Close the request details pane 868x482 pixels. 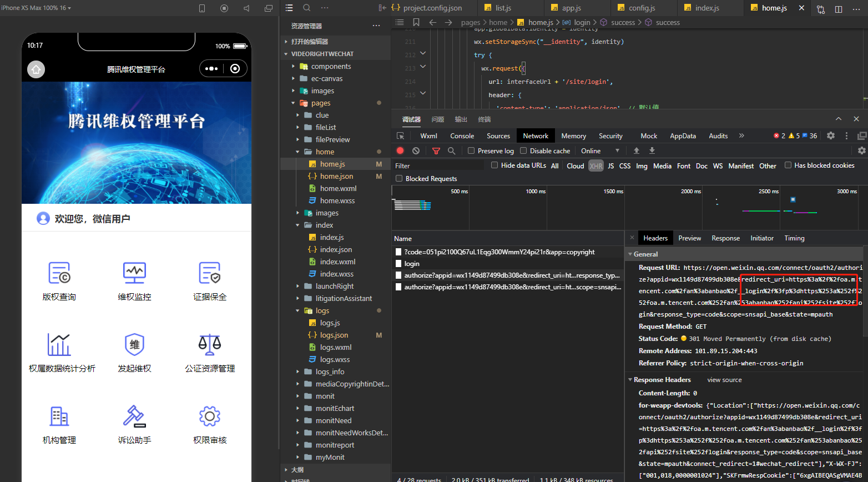point(632,237)
